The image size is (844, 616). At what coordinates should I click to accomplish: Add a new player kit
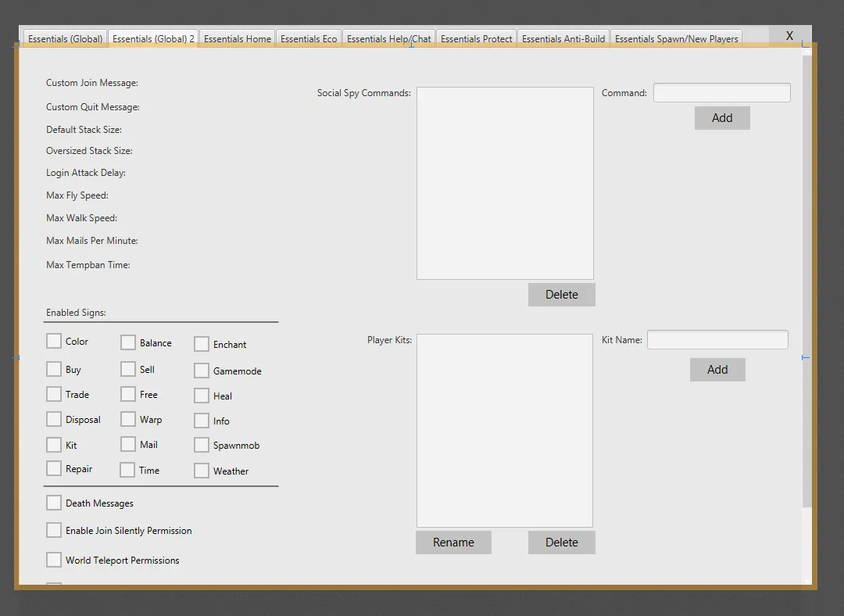click(717, 370)
